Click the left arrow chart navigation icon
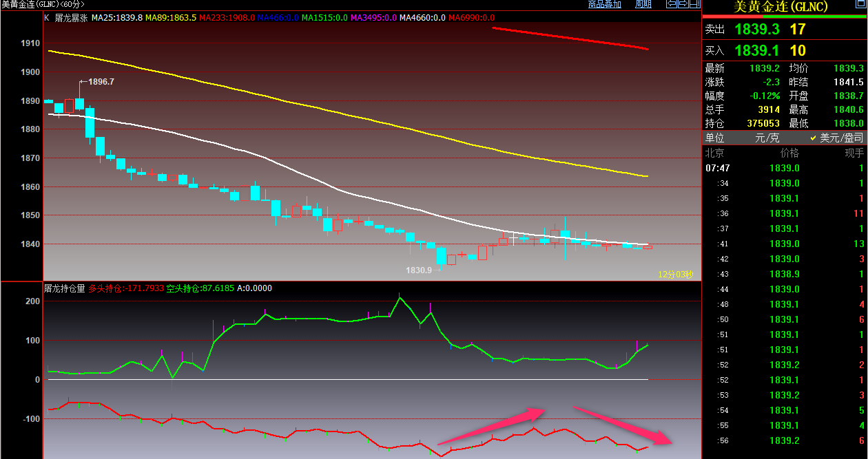 [671, 4]
